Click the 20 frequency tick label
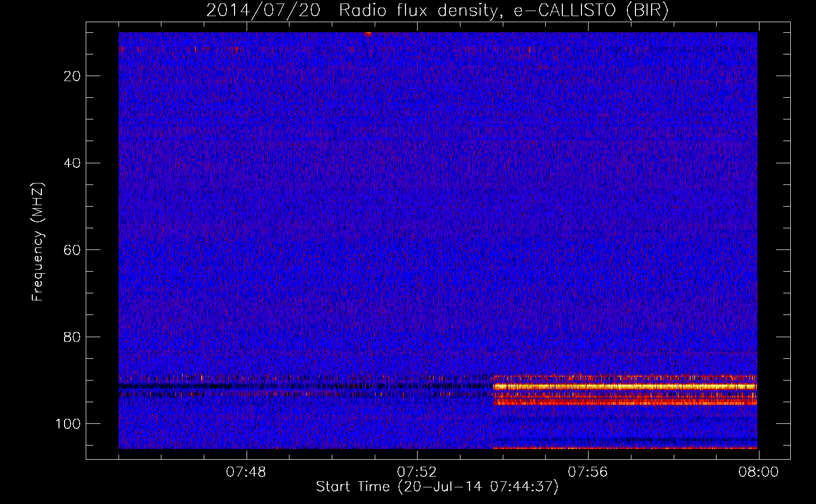 73,76
